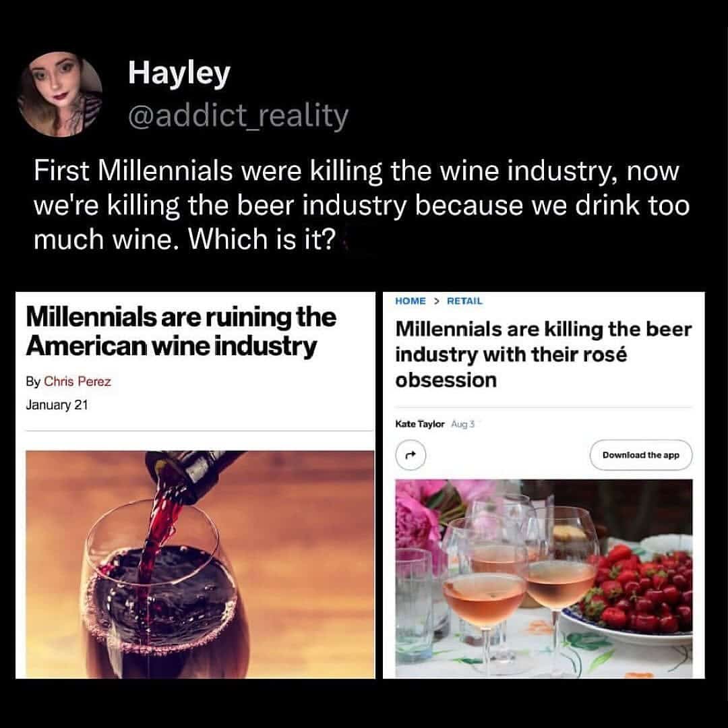This screenshot has width=728, height=728.
Task: Click the glass of red wine being poured
Action: (x=160, y=593)
